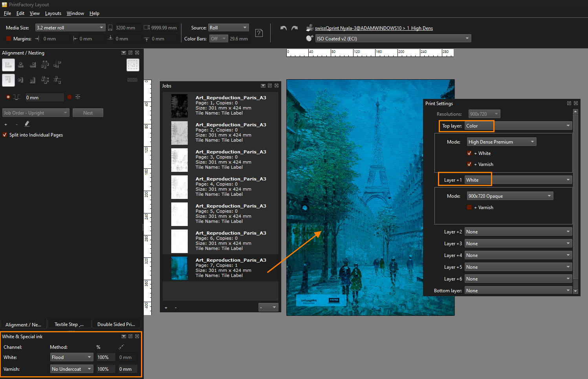Open the Help menu
This screenshot has width=588, height=379.
(x=94, y=13)
